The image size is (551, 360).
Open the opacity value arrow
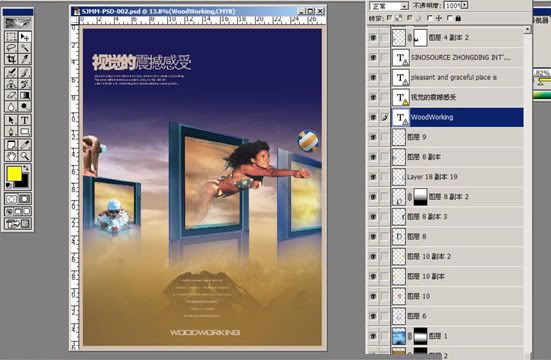[x=465, y=5]
